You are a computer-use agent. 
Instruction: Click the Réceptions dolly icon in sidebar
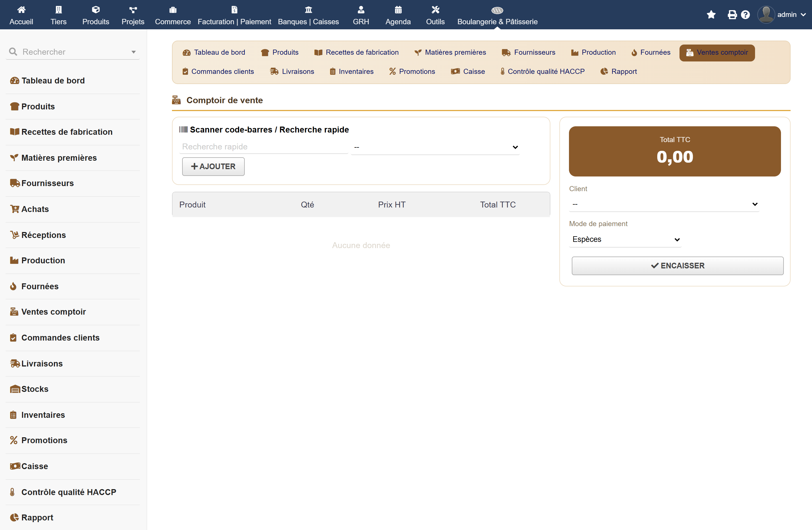(14, 235)
